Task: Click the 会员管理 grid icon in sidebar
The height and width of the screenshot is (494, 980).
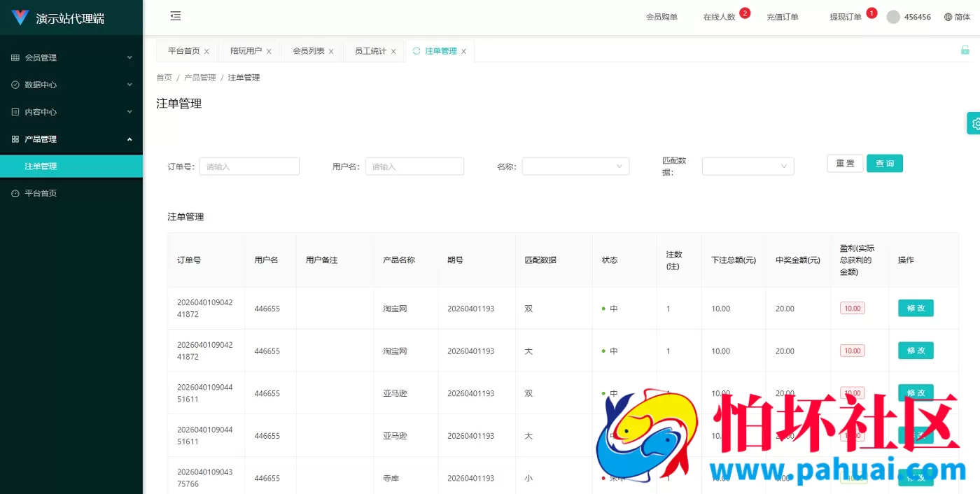Action: (x=15, y=57)
